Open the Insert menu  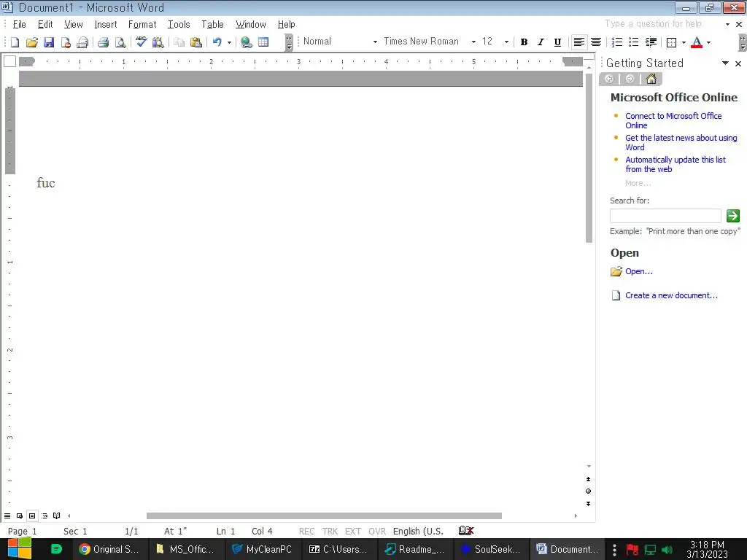click(x=105, y=24)
